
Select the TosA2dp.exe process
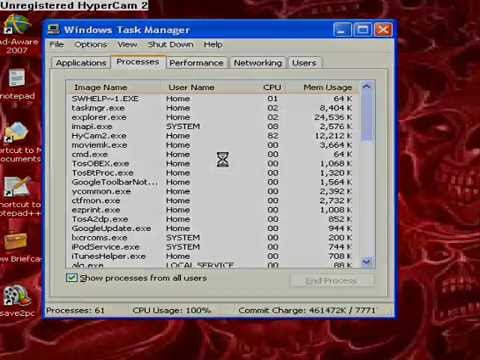(x=212, y=219)
